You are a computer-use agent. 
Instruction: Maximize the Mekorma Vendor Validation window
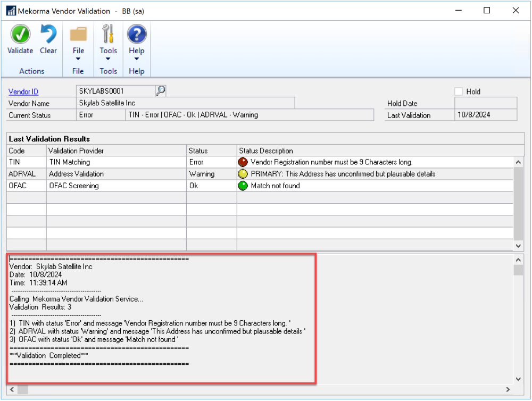click(x=487, y=11)
